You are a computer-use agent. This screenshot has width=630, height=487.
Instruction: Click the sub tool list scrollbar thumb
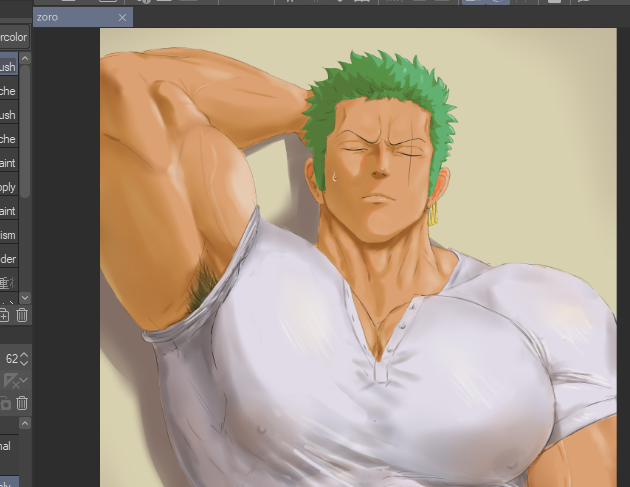pos(25,131)
